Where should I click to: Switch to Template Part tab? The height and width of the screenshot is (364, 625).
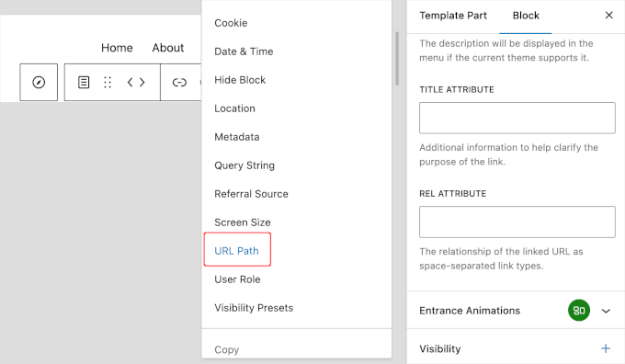[453, 16]
